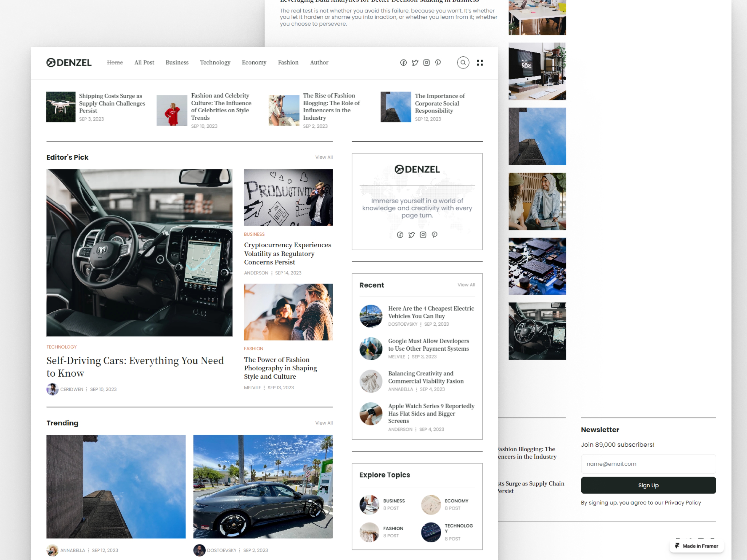Click the name@email.com input field
The width and height of the screenshot is (747, 560).
click(x=648, y=464)
